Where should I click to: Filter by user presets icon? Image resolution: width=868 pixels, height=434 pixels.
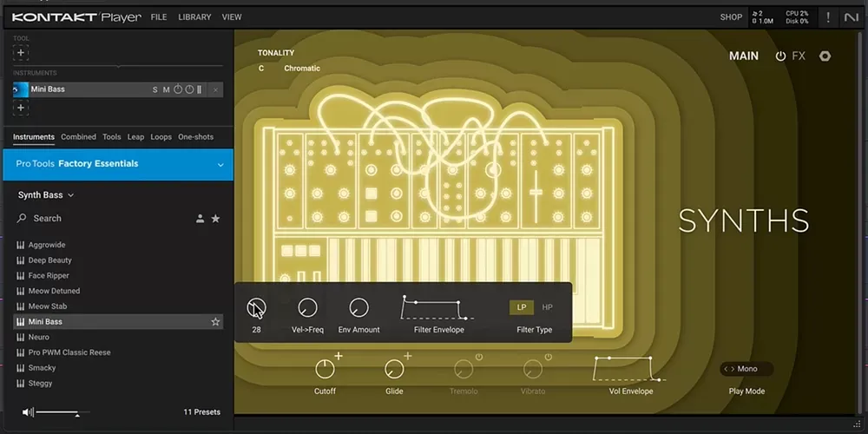[201, 219]
